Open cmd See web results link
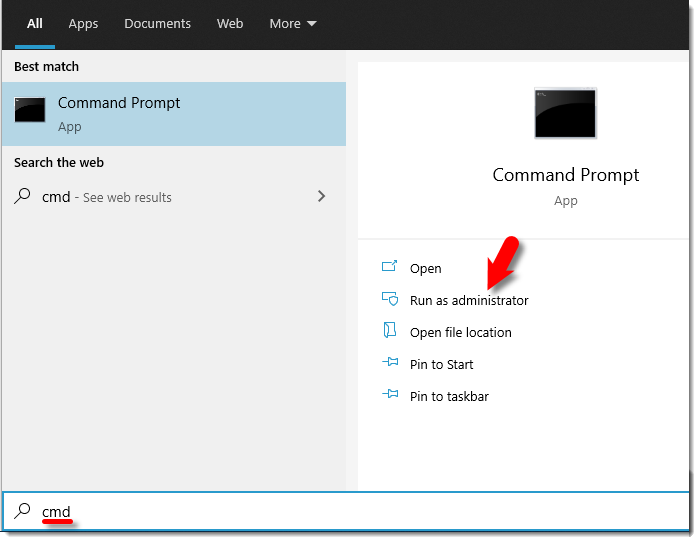Screen dimensions: 699x542 click(x=107, y=197)
